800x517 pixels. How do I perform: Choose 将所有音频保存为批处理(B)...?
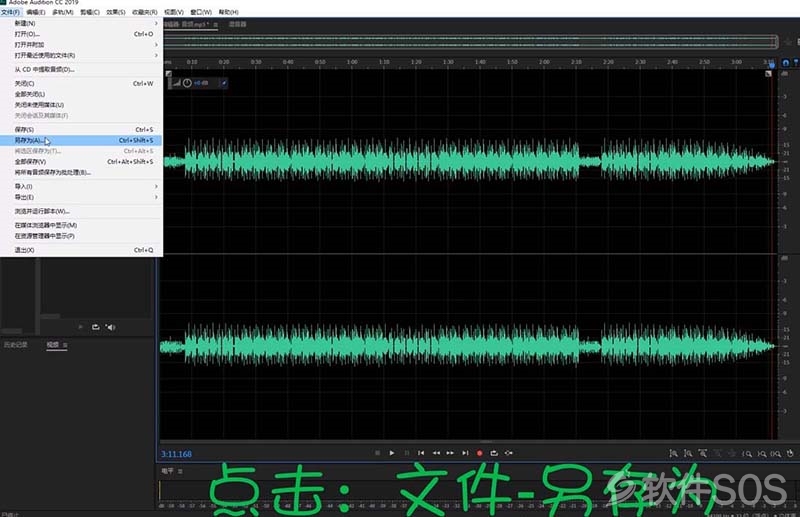point(82,173)
